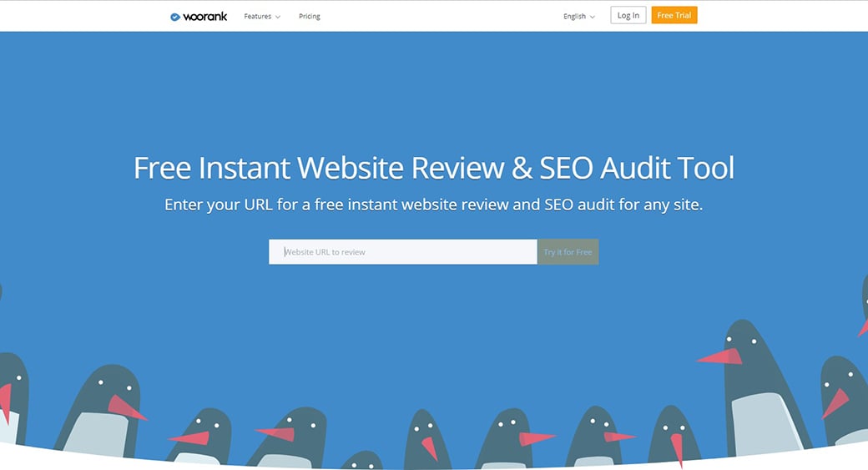This screenshot has height=470, width=868.
Task: Click the Free Instant Website Review headline
Action: (x=434, y=168)
